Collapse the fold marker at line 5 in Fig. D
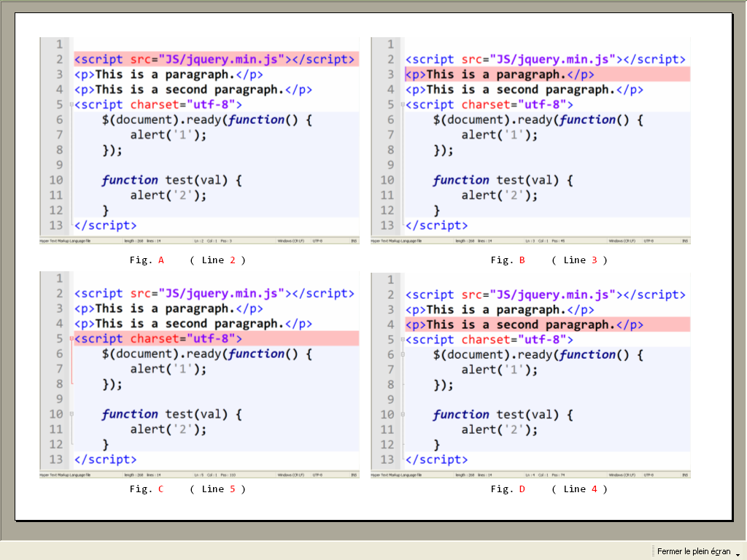747x560 pixels. pyautogui.click(x=403, y=340)
